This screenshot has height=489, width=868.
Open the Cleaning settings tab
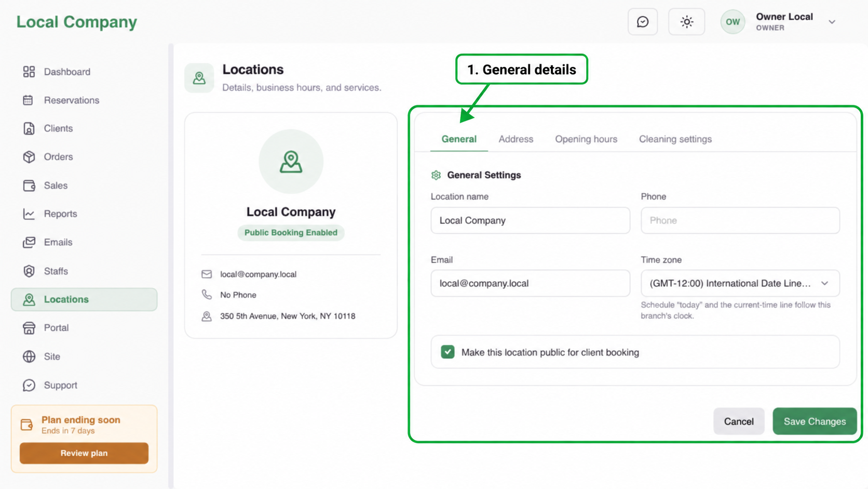click(675, 139)
